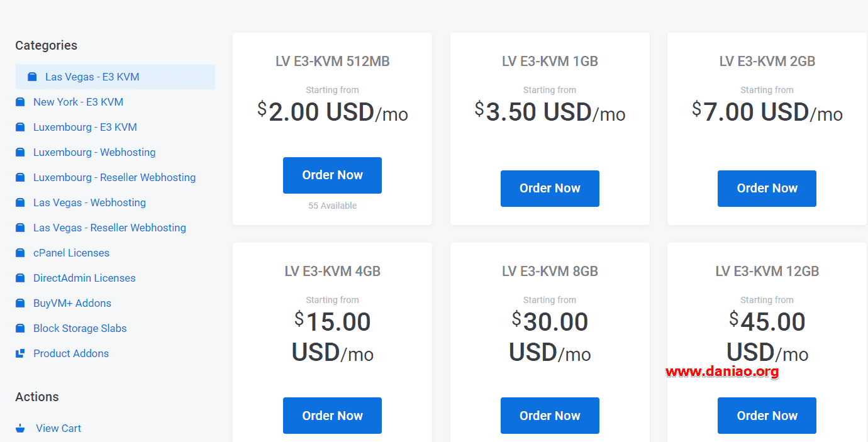Image resolution: width=868 pixels, height=442 pixels.
Task: Order the LV E3-KVM 12GB plan
Action: 767,416
